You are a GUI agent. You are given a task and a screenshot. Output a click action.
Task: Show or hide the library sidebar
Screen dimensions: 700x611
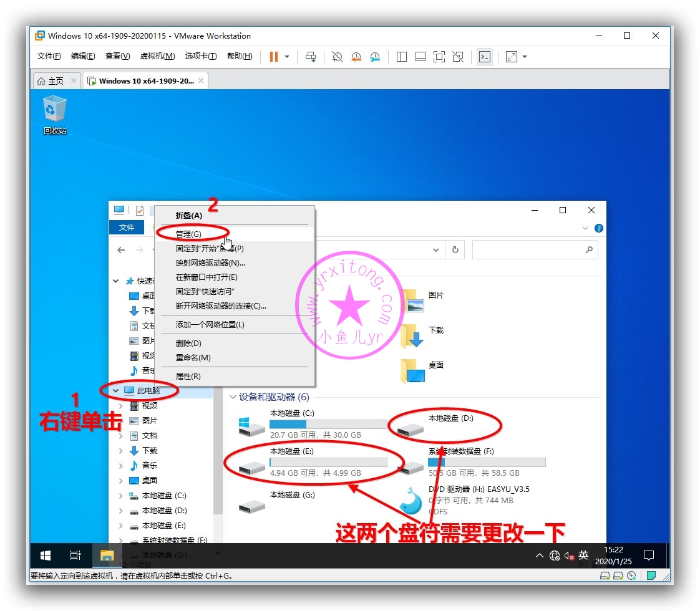pyautogui.click(x=401, y=57)
